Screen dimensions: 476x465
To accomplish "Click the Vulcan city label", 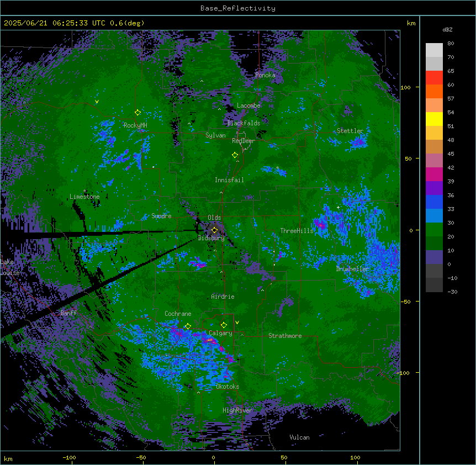I will click(300, 437).
